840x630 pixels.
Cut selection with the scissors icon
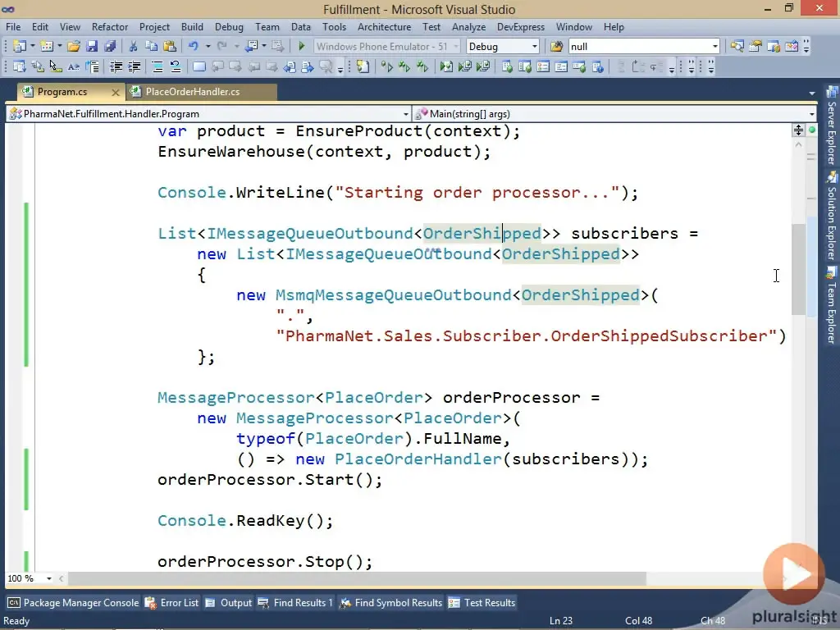[x=134, y=47]
